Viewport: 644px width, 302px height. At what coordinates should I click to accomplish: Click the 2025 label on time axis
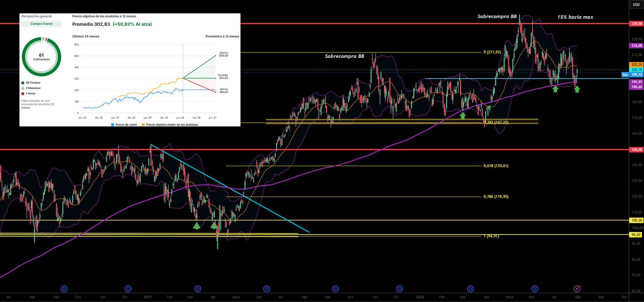pos(148,297)
